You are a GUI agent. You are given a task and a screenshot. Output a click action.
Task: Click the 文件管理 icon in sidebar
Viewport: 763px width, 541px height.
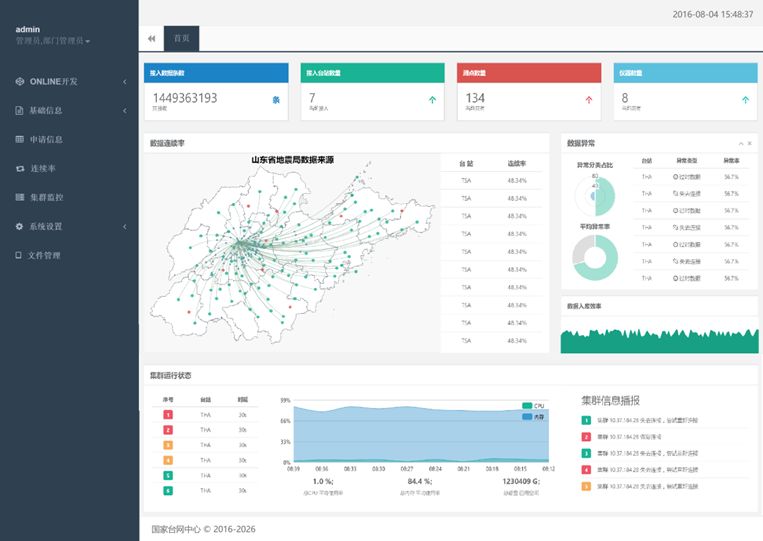click(20, 255)
